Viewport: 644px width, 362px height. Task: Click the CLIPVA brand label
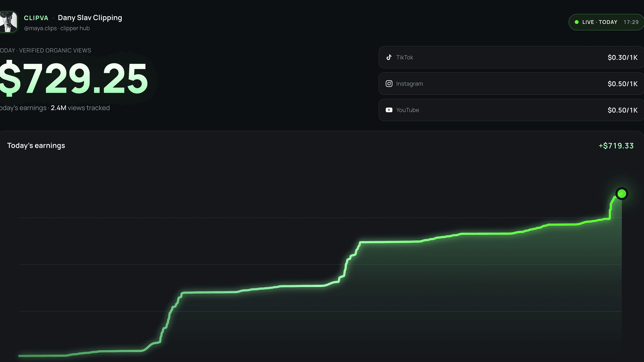tap(36, 18)
